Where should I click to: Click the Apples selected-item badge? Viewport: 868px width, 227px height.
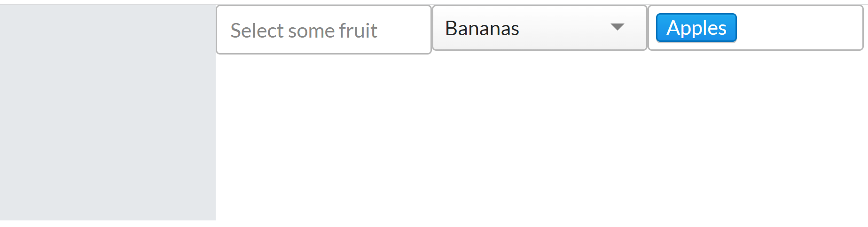[696, 28]
